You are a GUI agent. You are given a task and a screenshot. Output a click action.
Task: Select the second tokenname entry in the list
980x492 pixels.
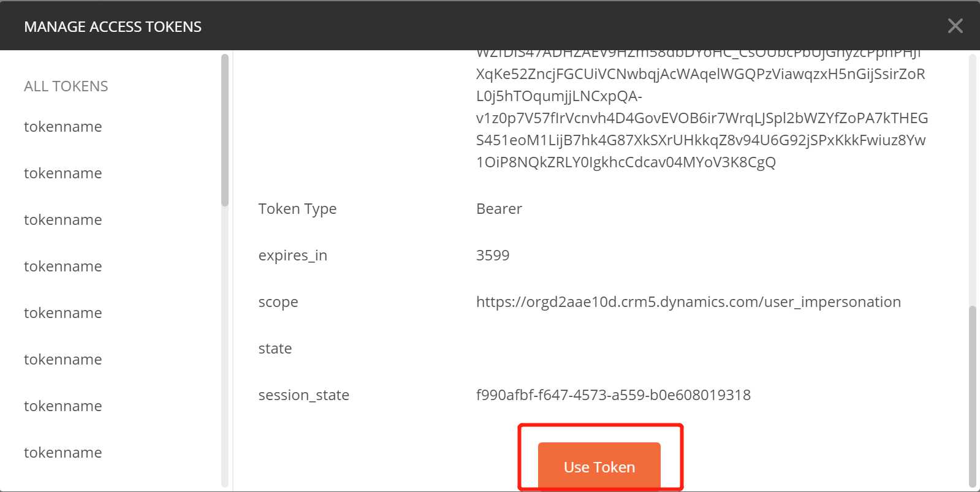click(x=63, y=173)
